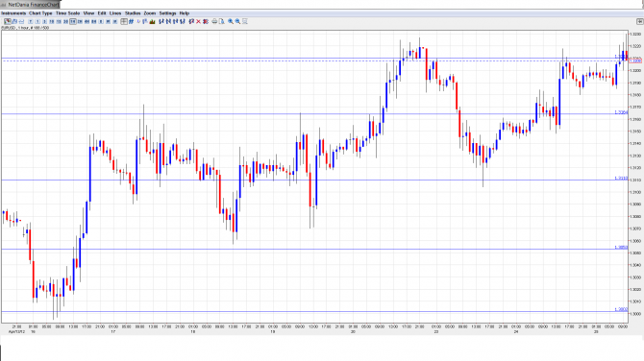Open the View menu
The image size is (644, 361).
coord(88,13)
